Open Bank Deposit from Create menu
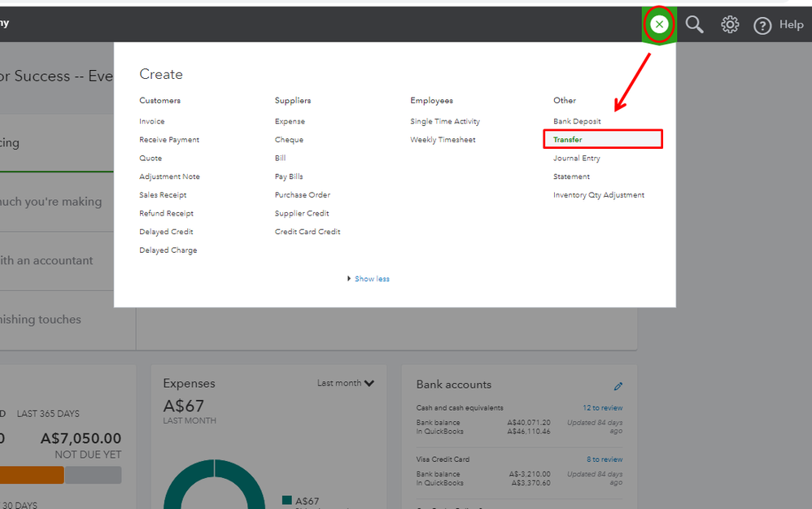Image resolution: width=812 pixels, height=509 pixels. tap(577, 121)
